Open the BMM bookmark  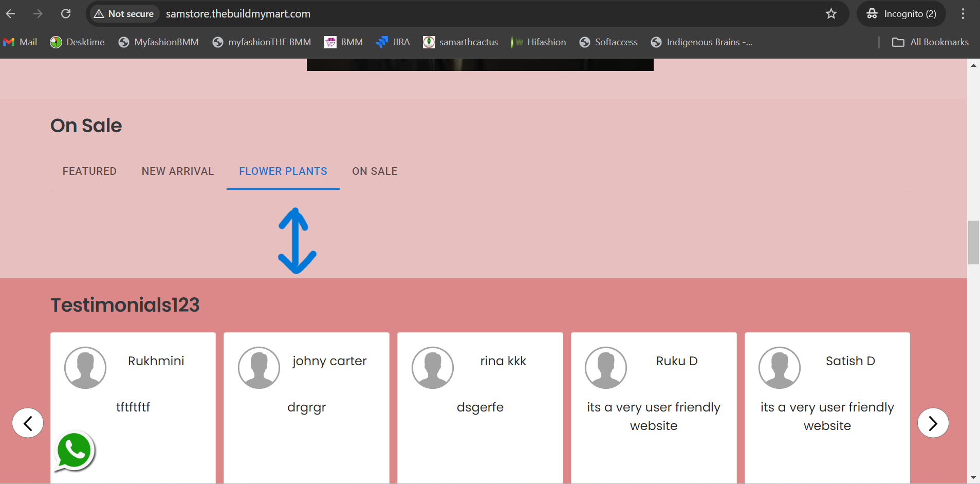[344, 42]
